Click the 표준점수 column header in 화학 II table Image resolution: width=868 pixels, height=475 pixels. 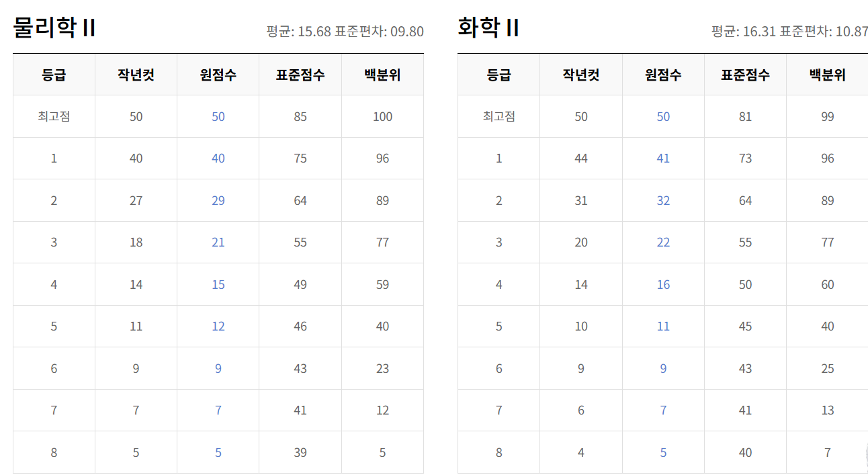pos(745,75)
